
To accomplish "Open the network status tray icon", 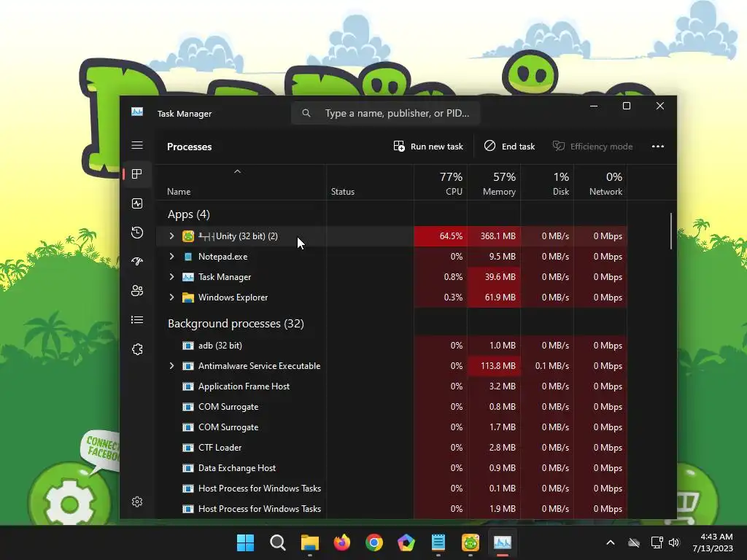I will pyautogui.click(x=657, y=542).
